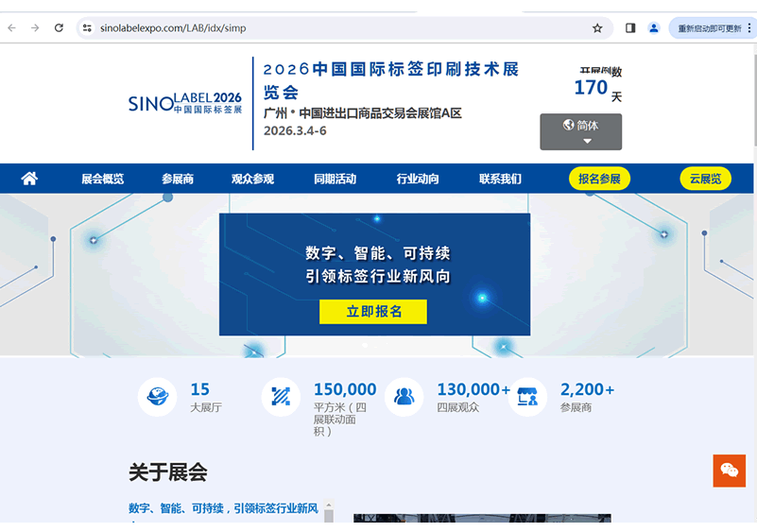Bookmark this page with star icon
This screenshot has height=532, width=757.
tap(597, 28)
